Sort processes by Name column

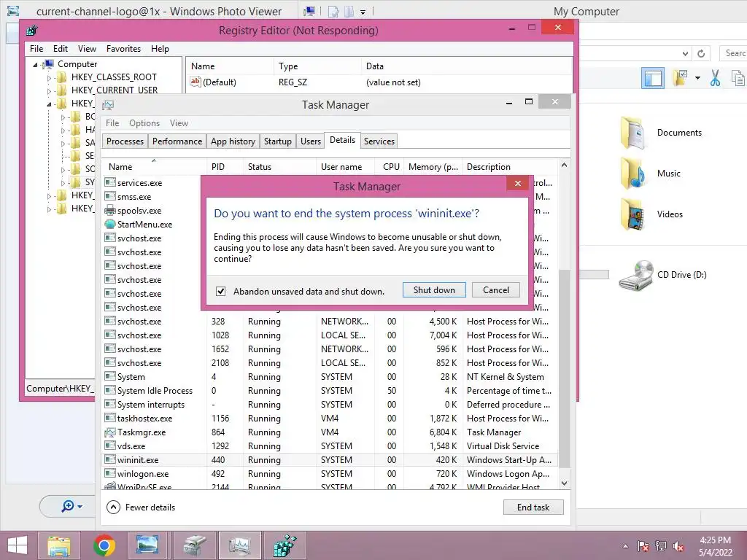coord(154,167)
